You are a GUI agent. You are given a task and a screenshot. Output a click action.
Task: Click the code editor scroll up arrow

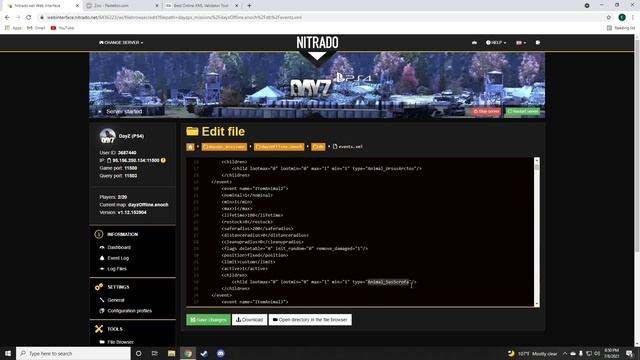coord(537,161)
